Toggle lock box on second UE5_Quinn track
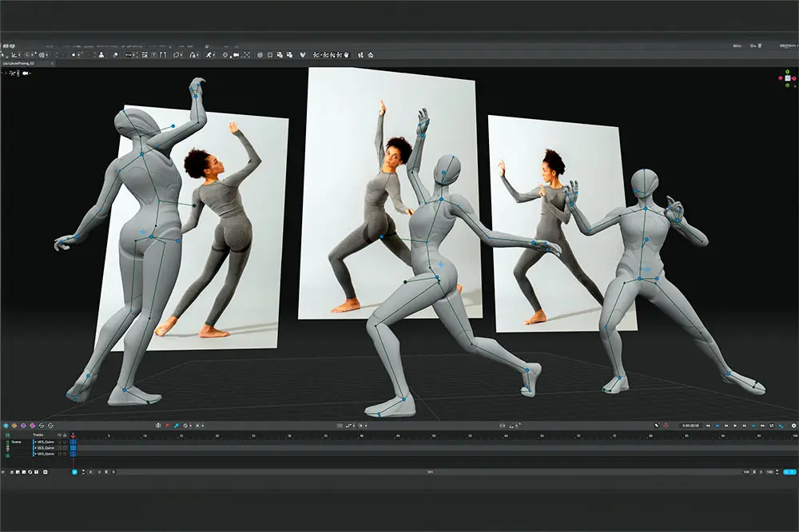 coord(65,448)
